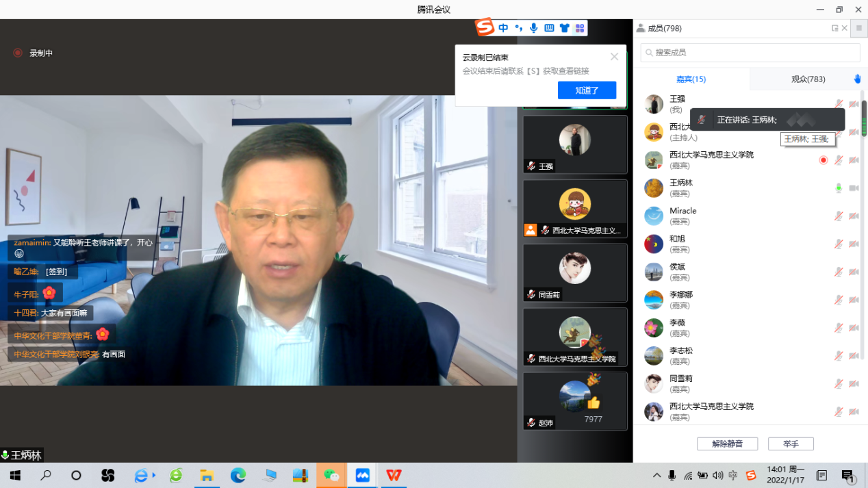
Task: Toggle Miracle's muted microphone icon
Action: pyautogui.click(x=839, y=216)
